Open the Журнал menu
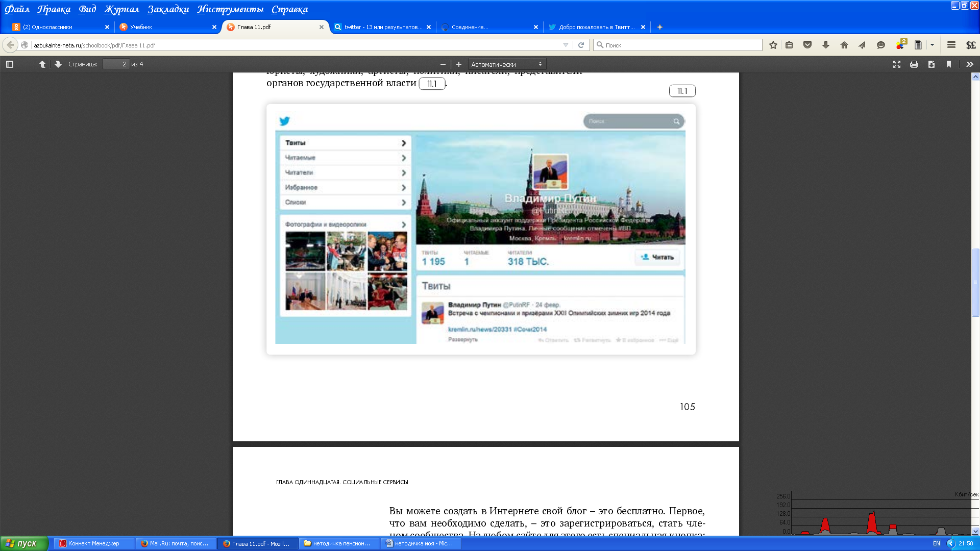This screenshot has height=551, width=980. point(121,9)
